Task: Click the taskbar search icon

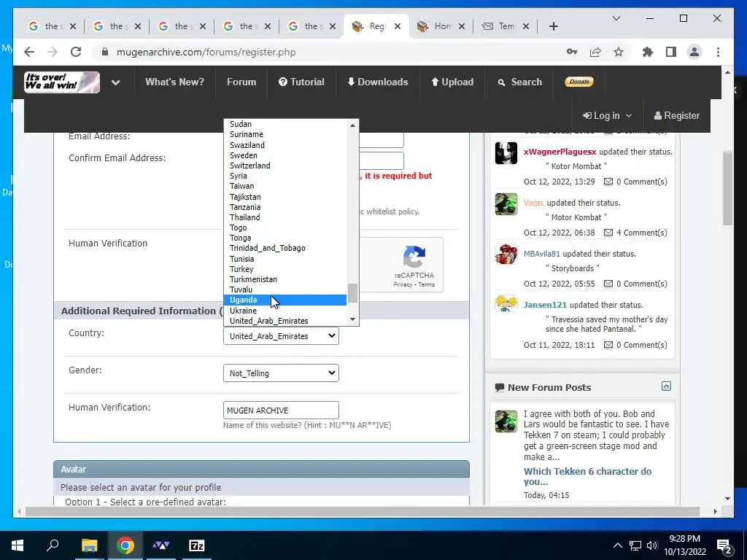Action: (x=53, y=545)
